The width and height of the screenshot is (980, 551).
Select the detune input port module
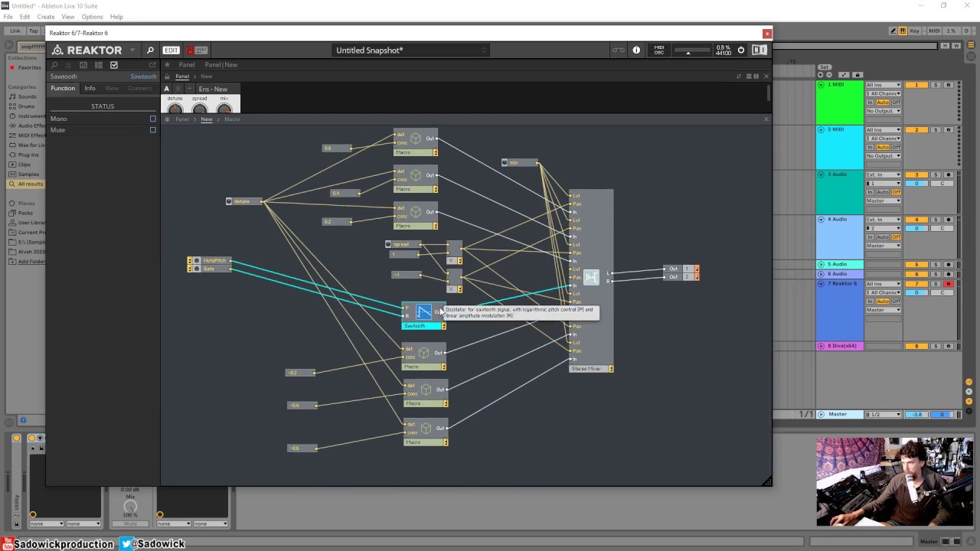pos(244,201)
